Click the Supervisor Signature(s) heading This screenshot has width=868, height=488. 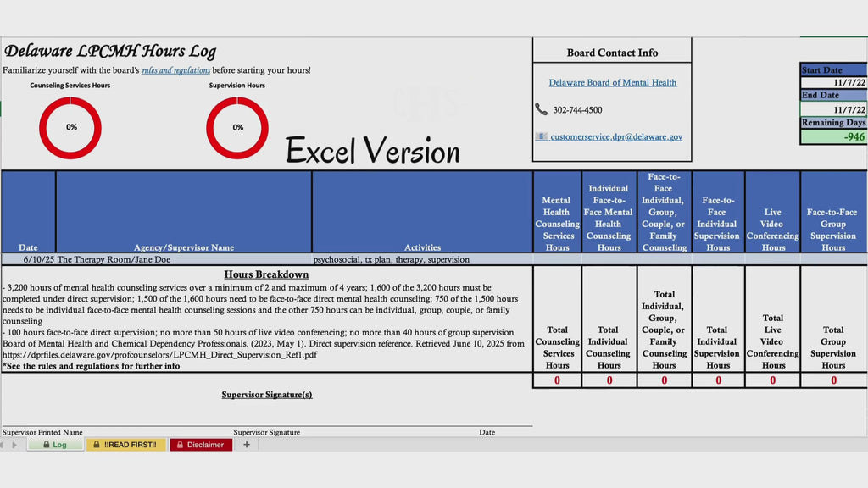tap(267, 395)
